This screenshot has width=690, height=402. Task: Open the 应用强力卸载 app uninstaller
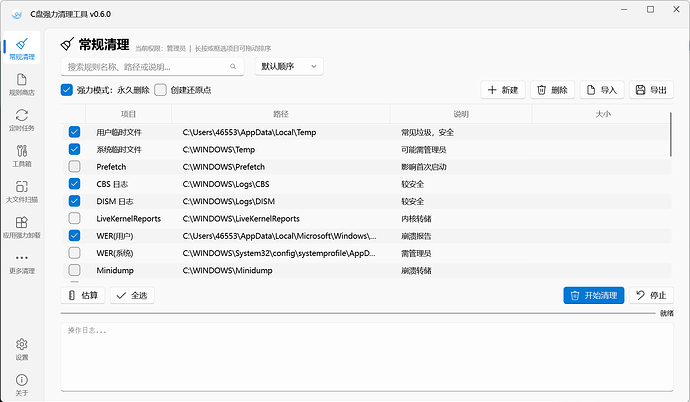coord(22,227)
